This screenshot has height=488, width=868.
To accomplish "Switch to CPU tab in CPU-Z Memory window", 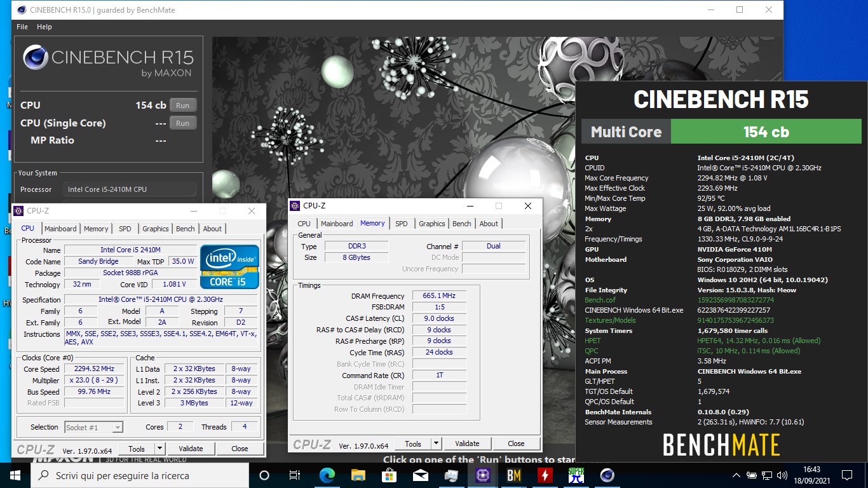I will tap(304, 224).
